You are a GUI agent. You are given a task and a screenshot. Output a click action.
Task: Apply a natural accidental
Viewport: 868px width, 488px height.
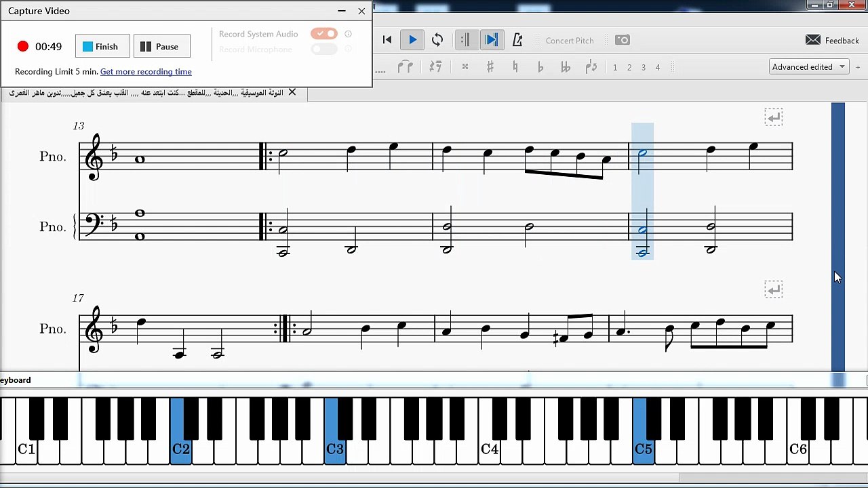515,67
